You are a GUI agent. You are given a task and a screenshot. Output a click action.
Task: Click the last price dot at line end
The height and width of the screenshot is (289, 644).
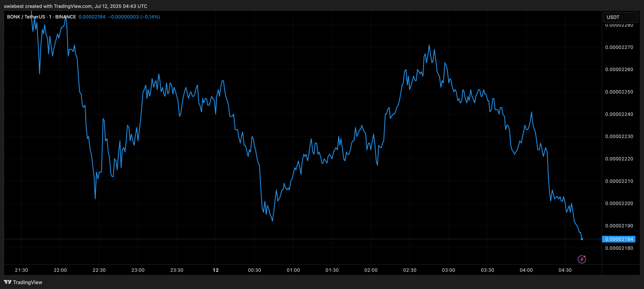[582, 239]
